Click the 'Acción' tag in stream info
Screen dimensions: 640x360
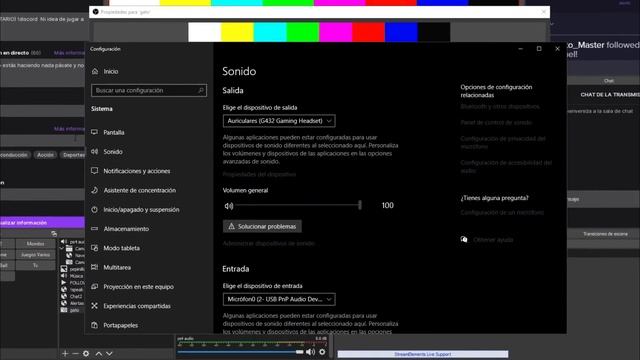(45, 155)
